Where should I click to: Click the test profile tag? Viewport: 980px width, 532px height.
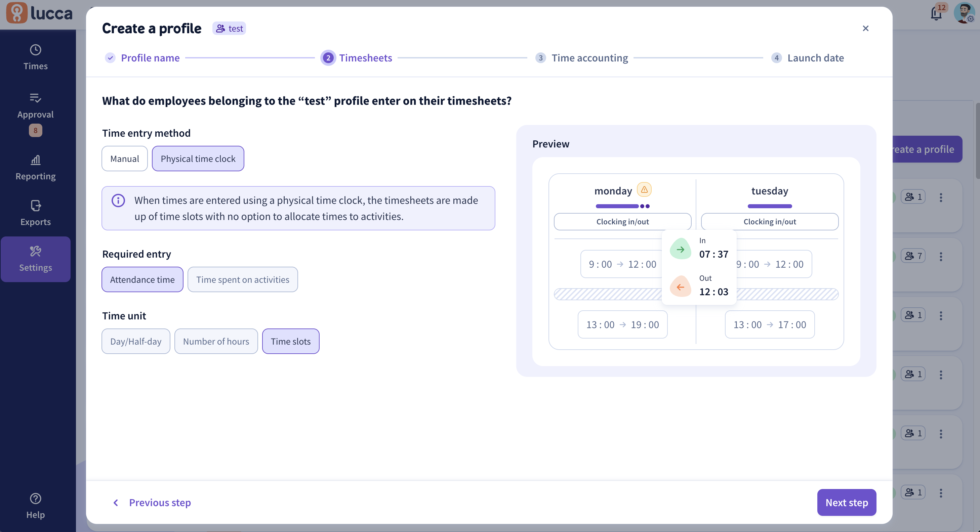pos(229,28)
